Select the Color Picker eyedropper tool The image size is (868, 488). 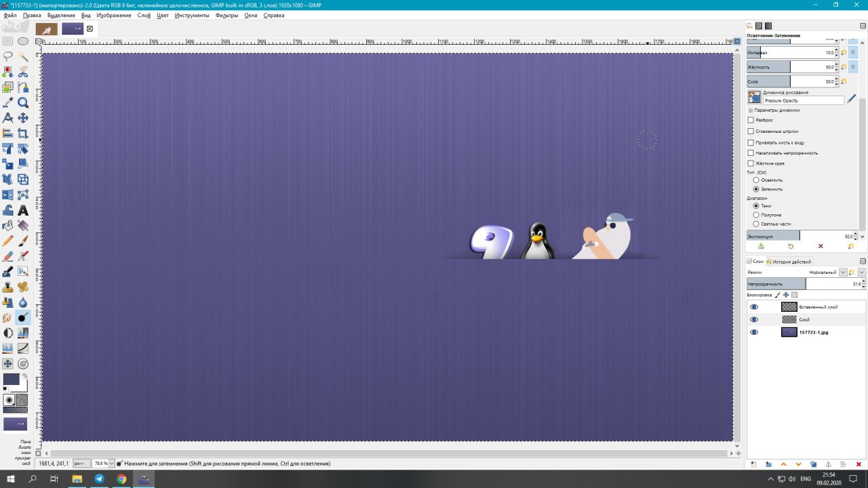(x=8, y=102)
